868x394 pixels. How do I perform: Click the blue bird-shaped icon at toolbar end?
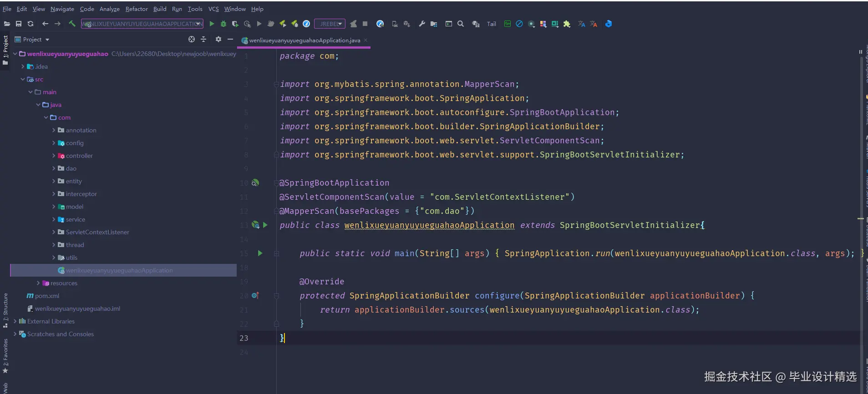click(609, 24)
